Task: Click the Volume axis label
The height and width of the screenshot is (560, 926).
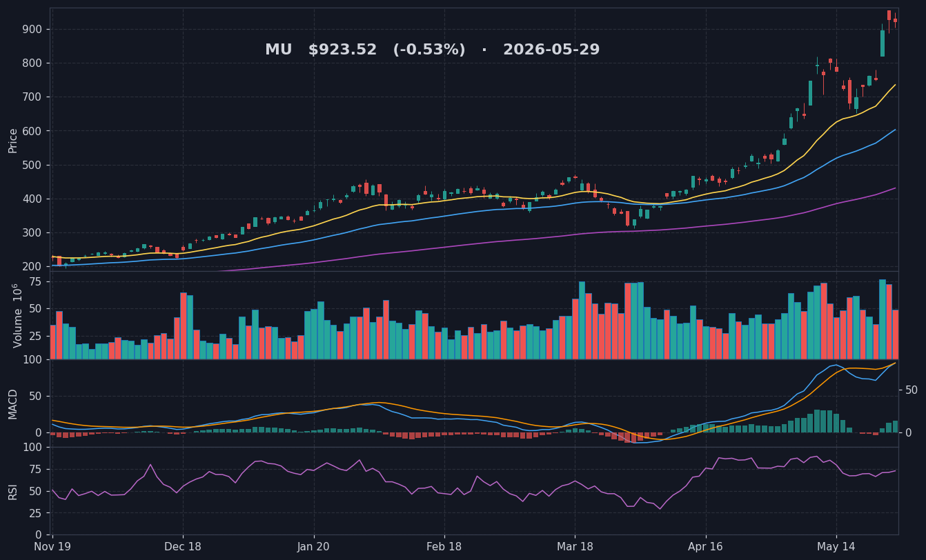Action: 17,315
